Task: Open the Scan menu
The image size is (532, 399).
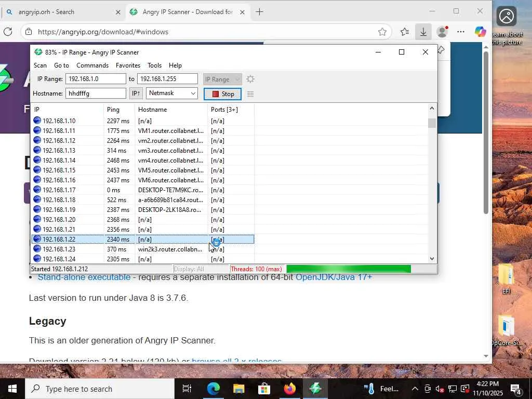Action: [40, 65]
